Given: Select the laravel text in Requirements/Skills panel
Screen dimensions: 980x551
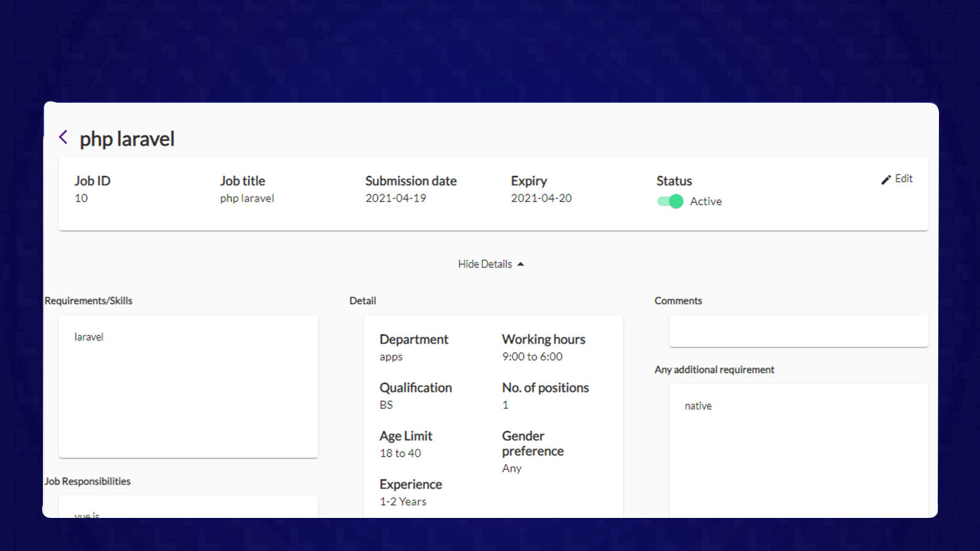Looking at the screenshot, I should click(89, 336).
